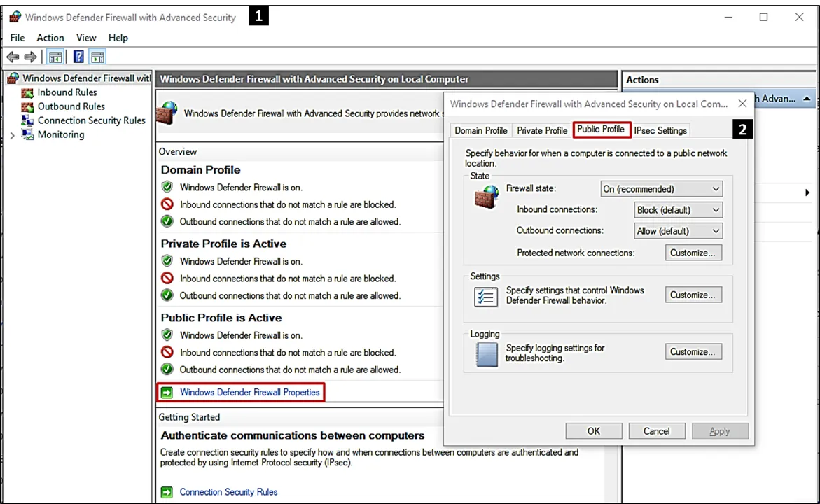Click OK in the properties dialog

[594, 430]
